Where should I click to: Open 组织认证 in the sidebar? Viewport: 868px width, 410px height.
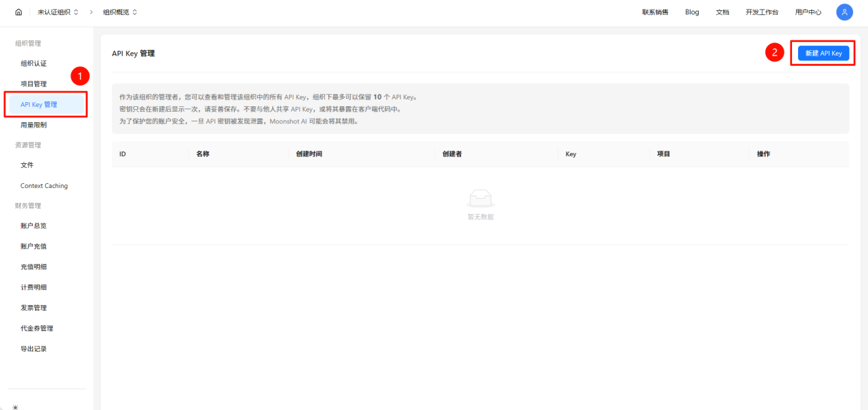34,64
